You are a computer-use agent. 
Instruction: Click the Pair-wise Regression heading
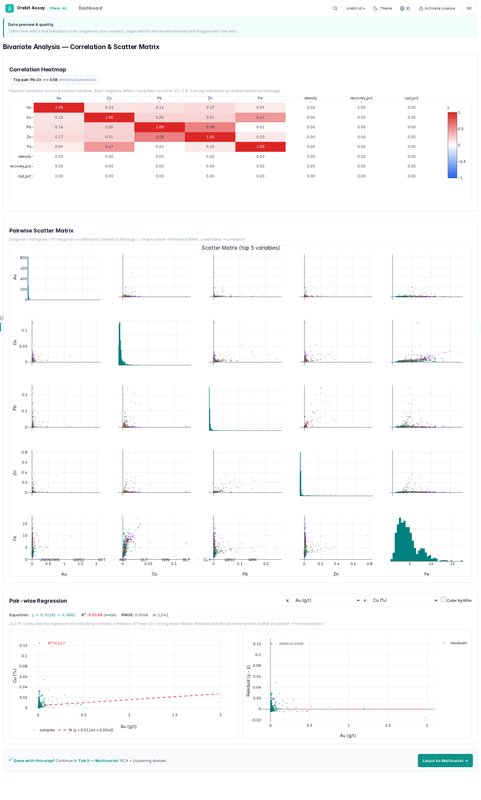coord(38,601)
